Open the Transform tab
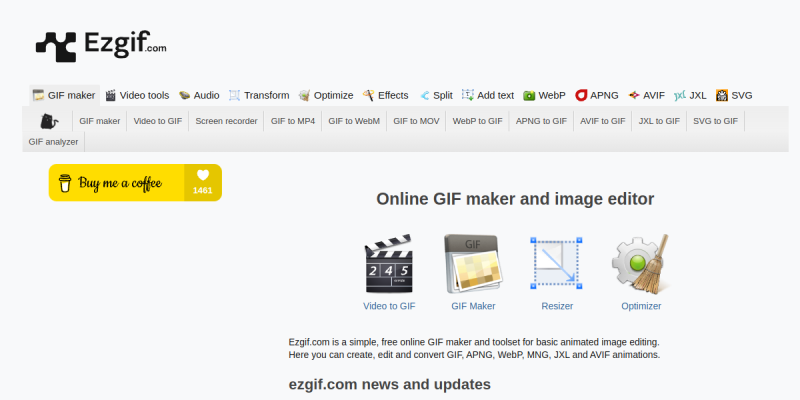 (x=259, y=95)
